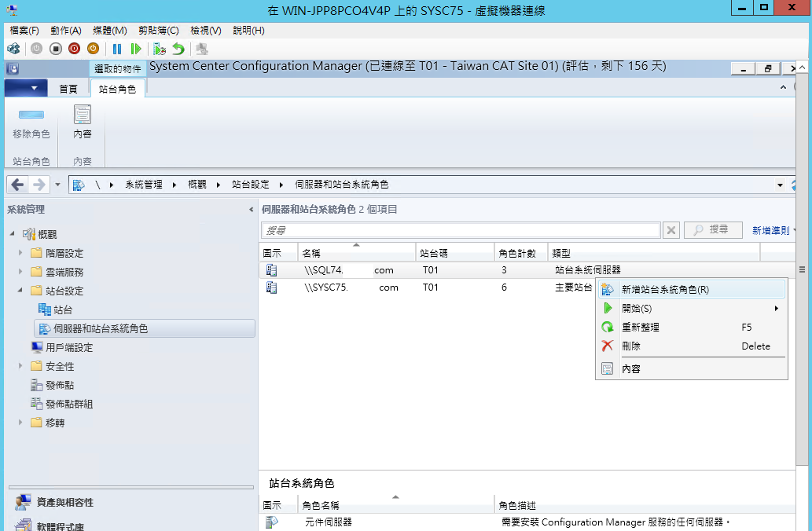Image resolution: width=812 pixels, height=531 pixels.
Task: Clear the search with the X button
Action: coord(671,230)
